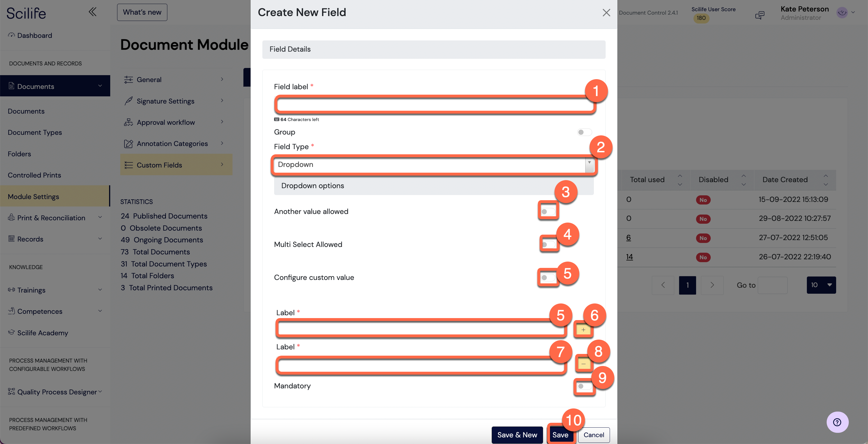Close the Create New Field dialog
The image size is (868, 444).
click(x=606, y=13)
